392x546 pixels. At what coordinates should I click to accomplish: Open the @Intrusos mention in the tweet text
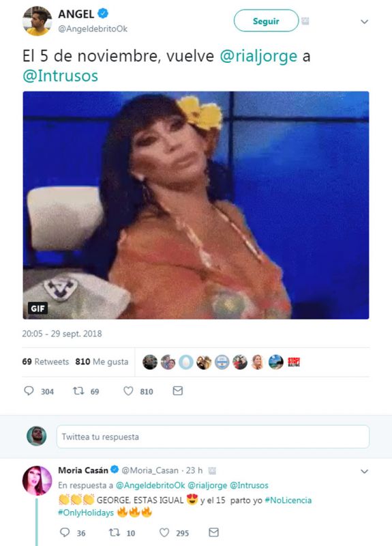click(x=61, y=76)
